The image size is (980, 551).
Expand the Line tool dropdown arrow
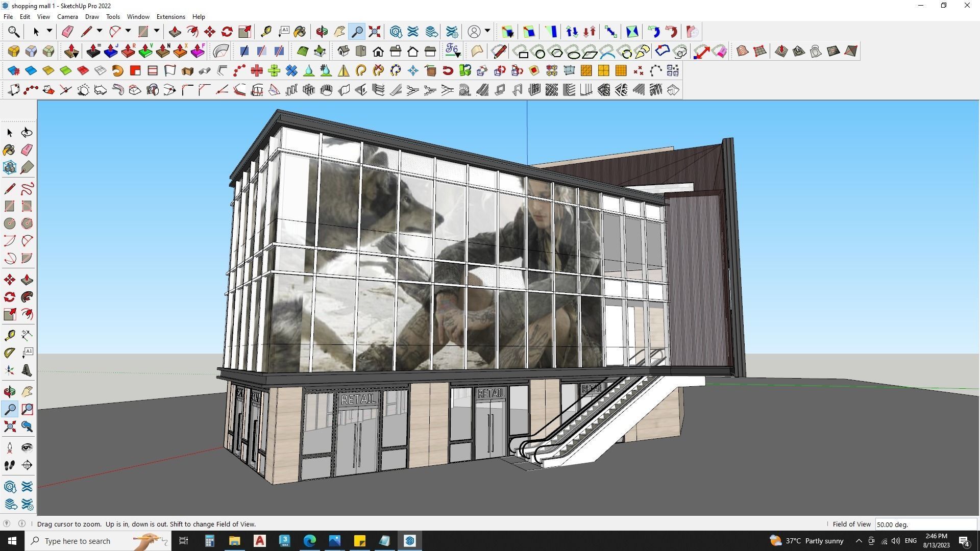(100, 32)
